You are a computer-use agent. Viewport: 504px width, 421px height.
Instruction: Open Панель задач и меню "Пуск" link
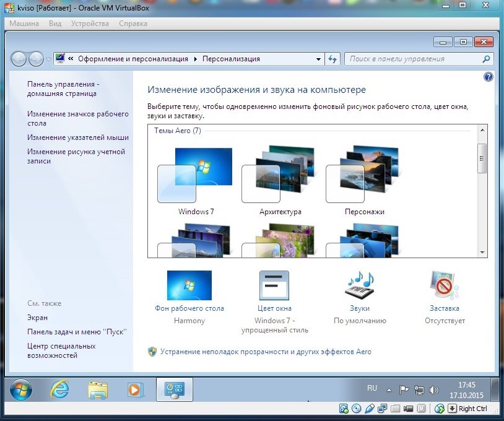click(x=77, y=332)
